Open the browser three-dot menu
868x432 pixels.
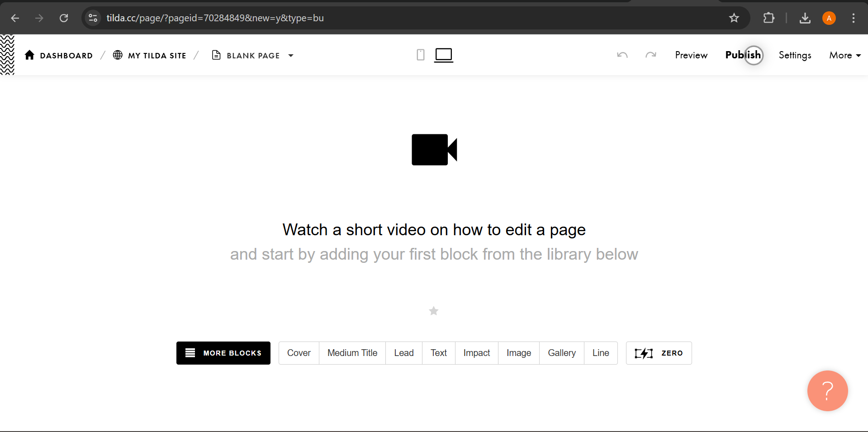[854, 18]
